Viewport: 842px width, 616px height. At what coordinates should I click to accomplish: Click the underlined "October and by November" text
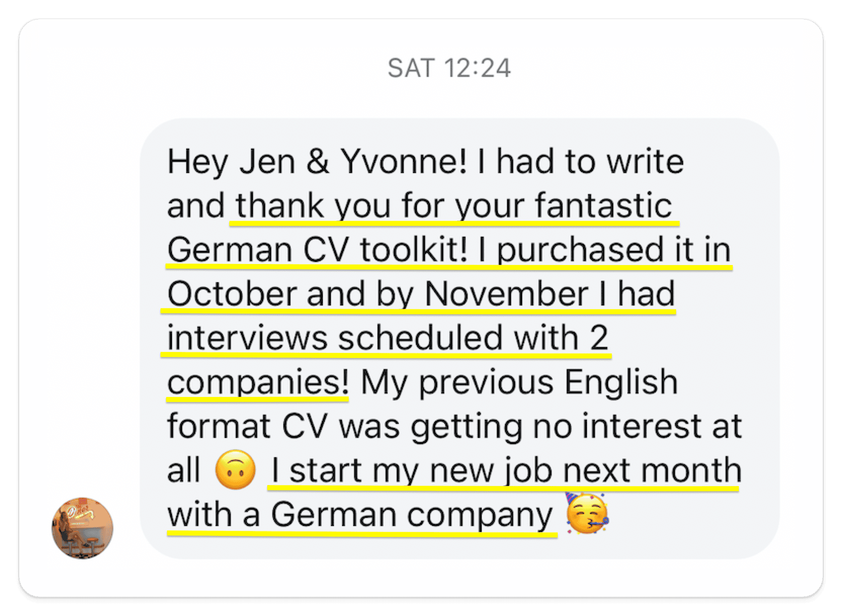coord(378,294)
